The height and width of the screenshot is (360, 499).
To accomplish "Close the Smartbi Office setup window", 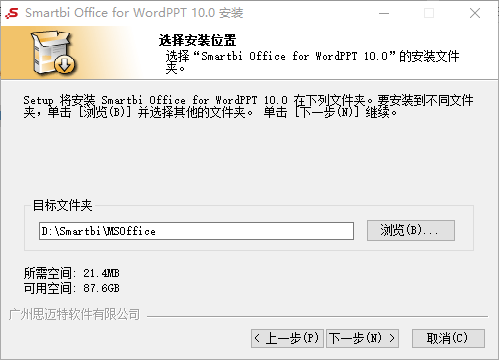I will tap(475, 13).
